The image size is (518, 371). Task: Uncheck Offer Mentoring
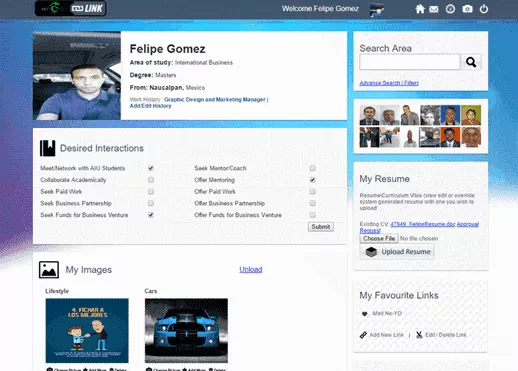coord(312,180)
